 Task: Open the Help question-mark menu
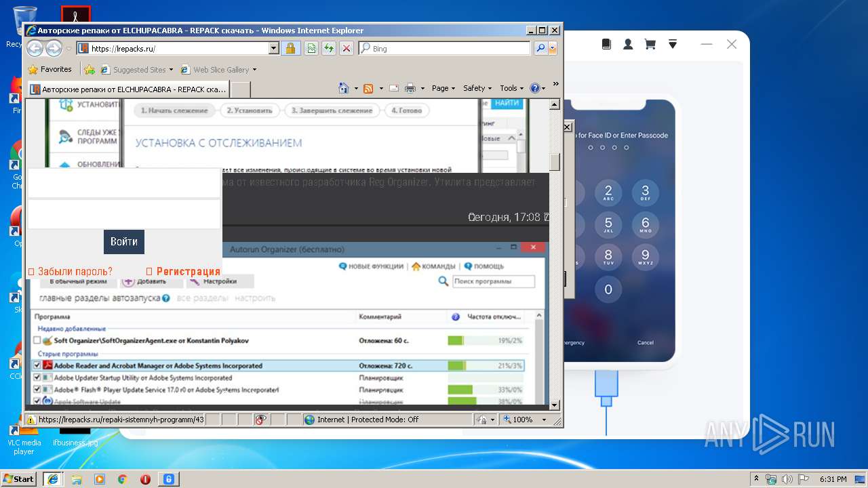537,88
